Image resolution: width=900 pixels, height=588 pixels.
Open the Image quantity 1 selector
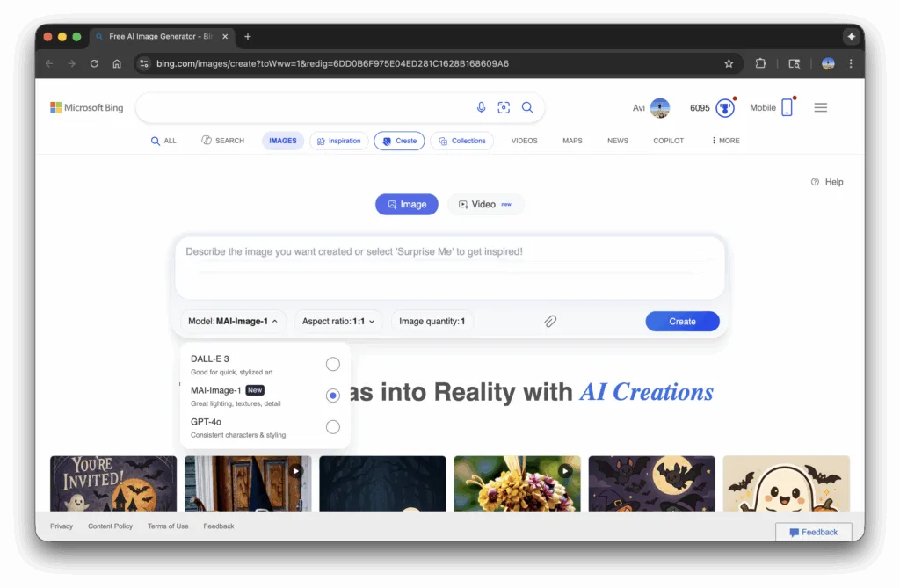click(432, 321)
